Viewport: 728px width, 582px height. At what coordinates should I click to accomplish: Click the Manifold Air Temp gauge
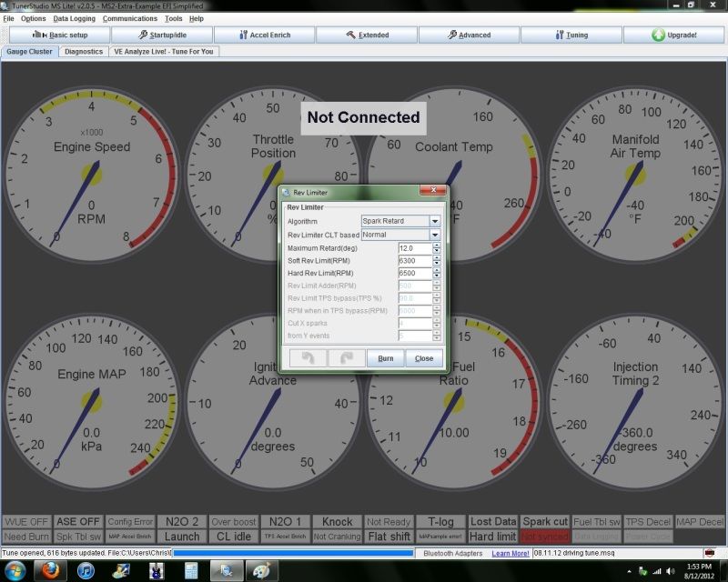pyautogui.click(x=635, y=174)
